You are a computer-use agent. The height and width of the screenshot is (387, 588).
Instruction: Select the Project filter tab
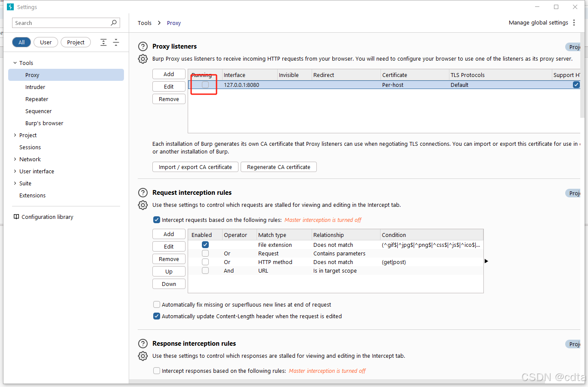pyautogui.click(x=76, y=42)
